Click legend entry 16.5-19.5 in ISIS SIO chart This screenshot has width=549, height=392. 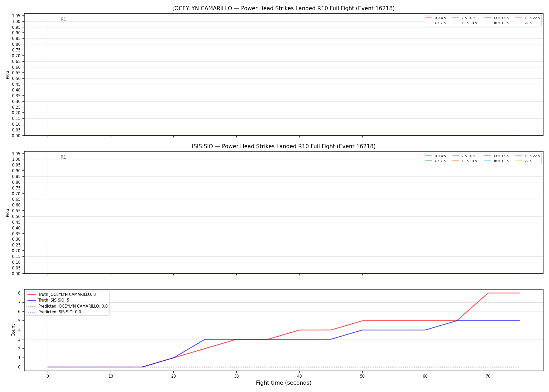pos(496,161)
